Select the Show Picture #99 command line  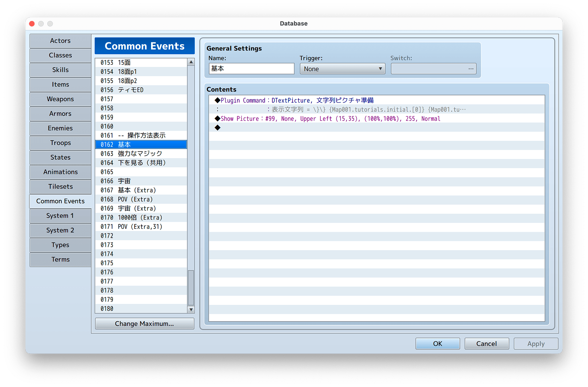377,119
